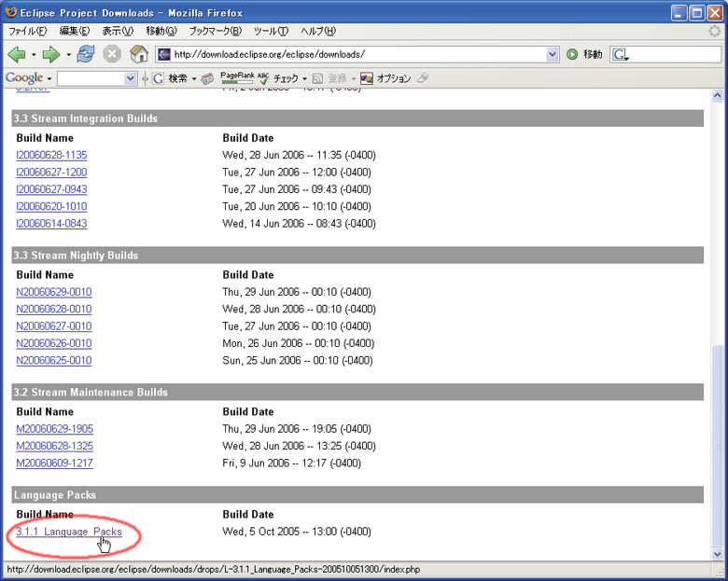Click the Firefox activity throbber icon
Screen dimensions: 728x581
click(715, 31)
